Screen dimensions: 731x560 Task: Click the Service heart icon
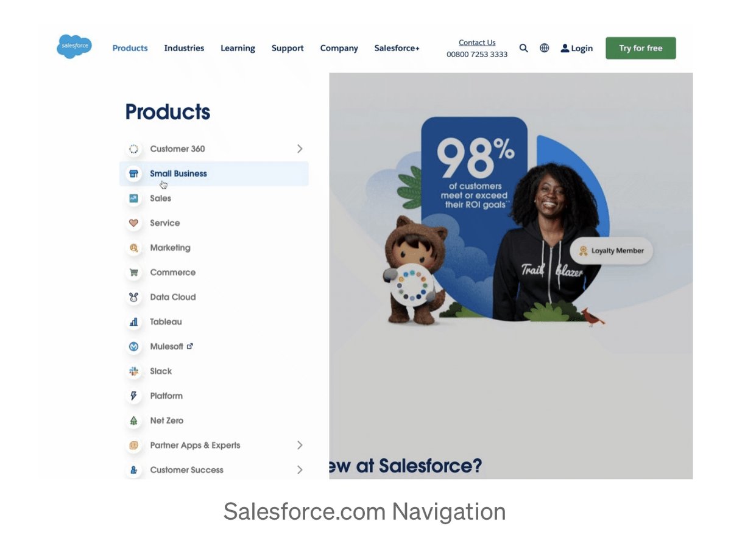click(133, 223)
